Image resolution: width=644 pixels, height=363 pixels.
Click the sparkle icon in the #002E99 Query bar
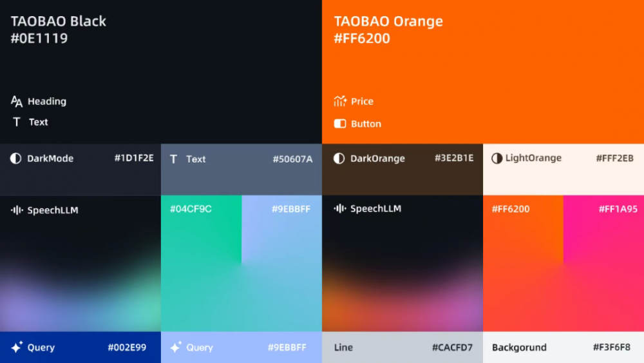[x=17, y=347]
